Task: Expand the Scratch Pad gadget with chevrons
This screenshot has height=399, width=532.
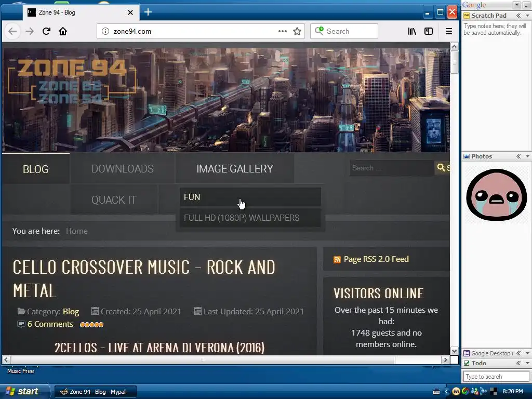Action: [518, 16]
